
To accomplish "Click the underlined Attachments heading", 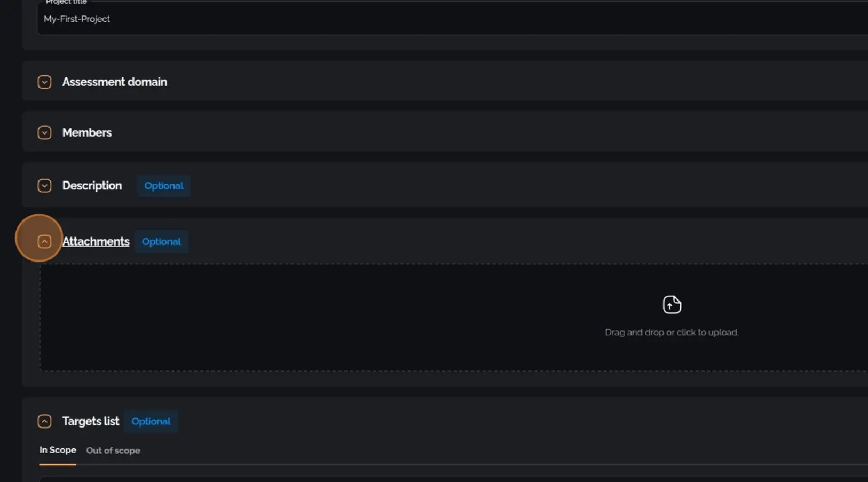I will coord(96,241).
